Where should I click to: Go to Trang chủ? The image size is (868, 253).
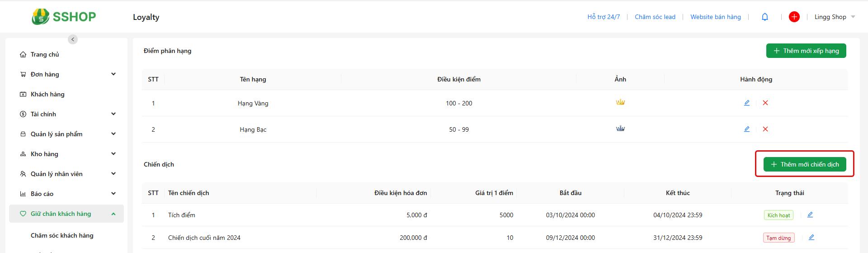coord(45,54)
